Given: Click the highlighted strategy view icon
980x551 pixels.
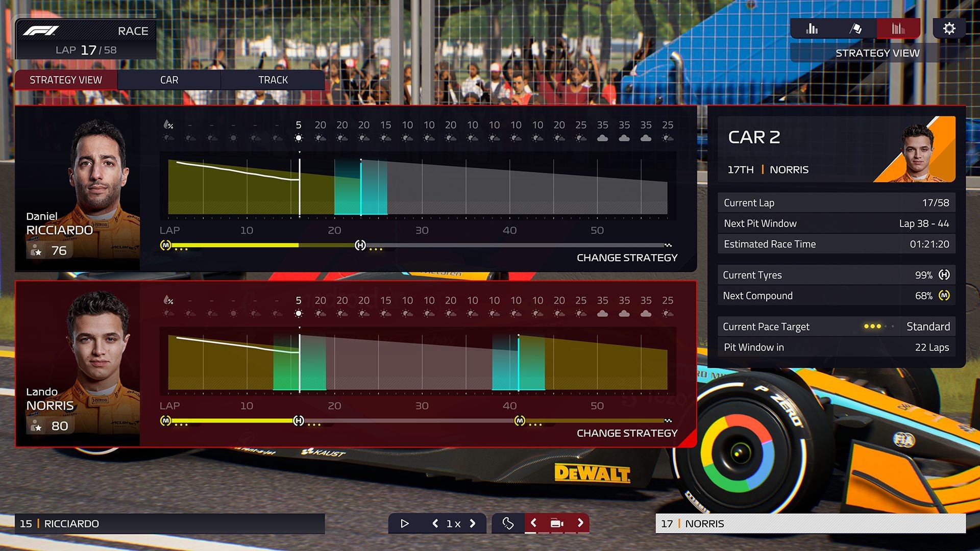Looking at the screenshot, I should pyautogui.click(x=897, y=30).
